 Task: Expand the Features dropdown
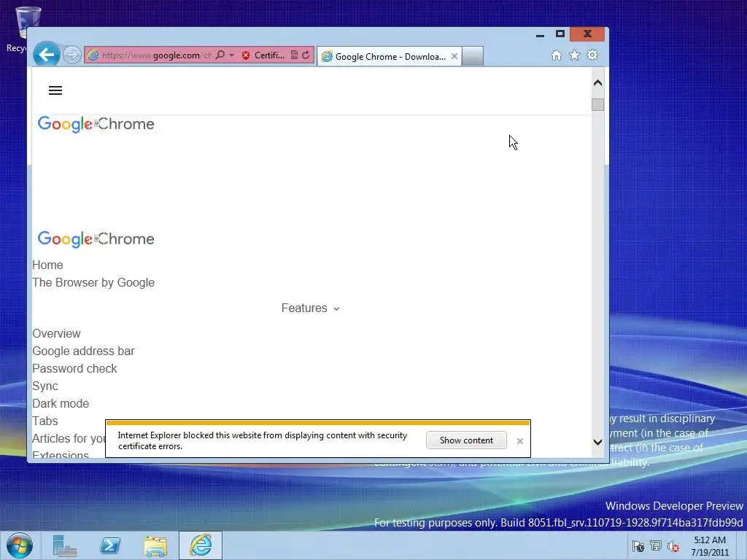coord(311,308)
